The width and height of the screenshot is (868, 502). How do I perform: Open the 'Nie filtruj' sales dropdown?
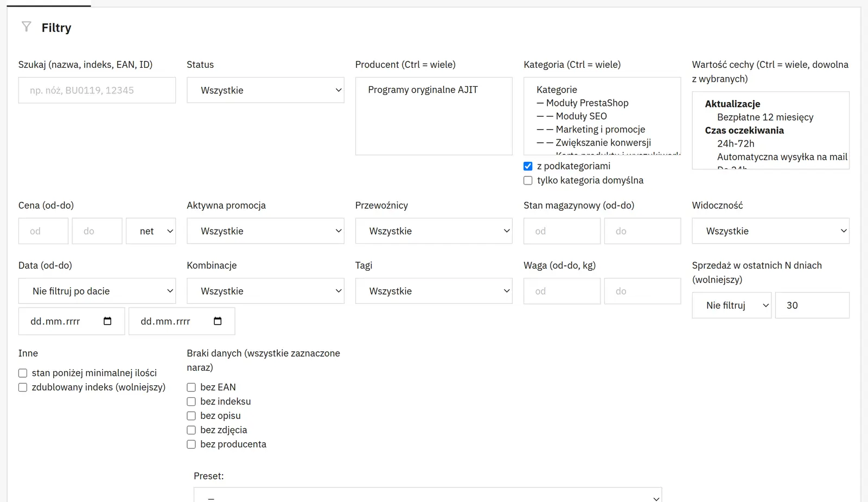[x=732, y=306]
